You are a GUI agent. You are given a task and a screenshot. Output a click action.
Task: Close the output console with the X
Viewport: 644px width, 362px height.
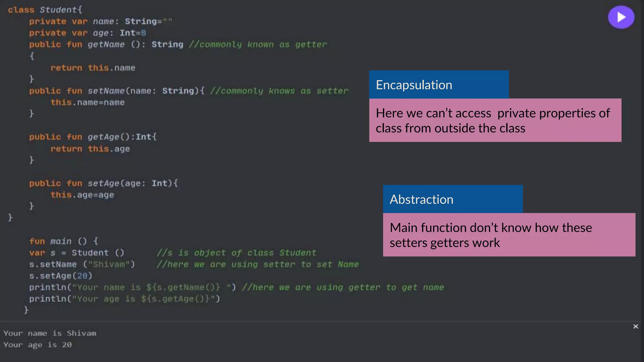[636, 326]
